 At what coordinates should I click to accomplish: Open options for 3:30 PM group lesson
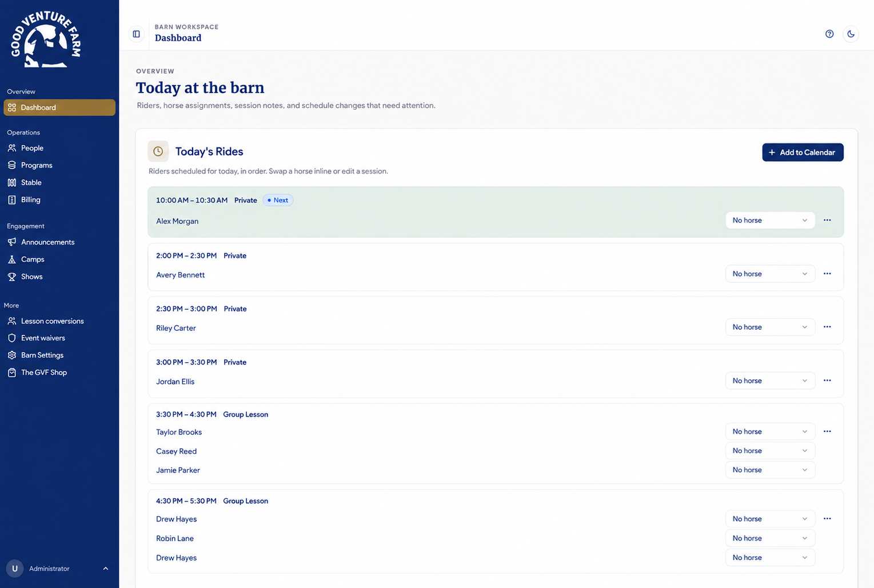pyautogui.click(x=827, y=431)
